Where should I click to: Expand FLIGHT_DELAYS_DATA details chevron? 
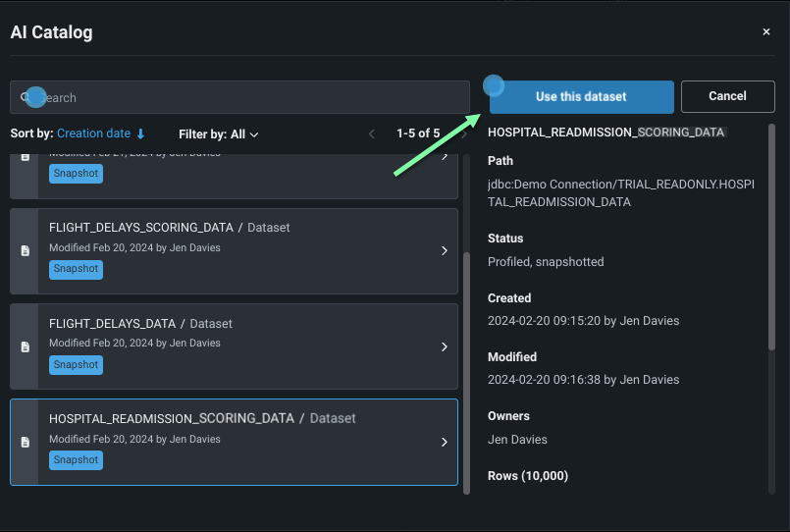pyautogui.click(x=444, y=347)
